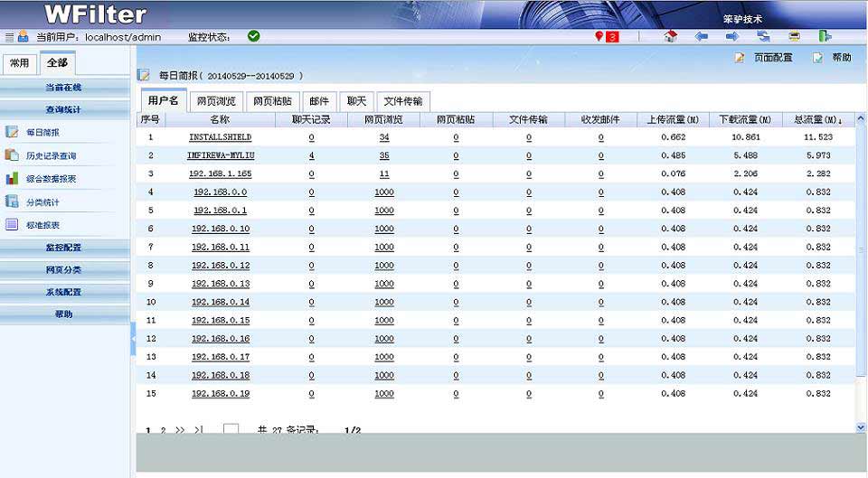Open 历史记录查询 in the sidebar
This screenshot has height=478, width=868.
click(51, 155)
